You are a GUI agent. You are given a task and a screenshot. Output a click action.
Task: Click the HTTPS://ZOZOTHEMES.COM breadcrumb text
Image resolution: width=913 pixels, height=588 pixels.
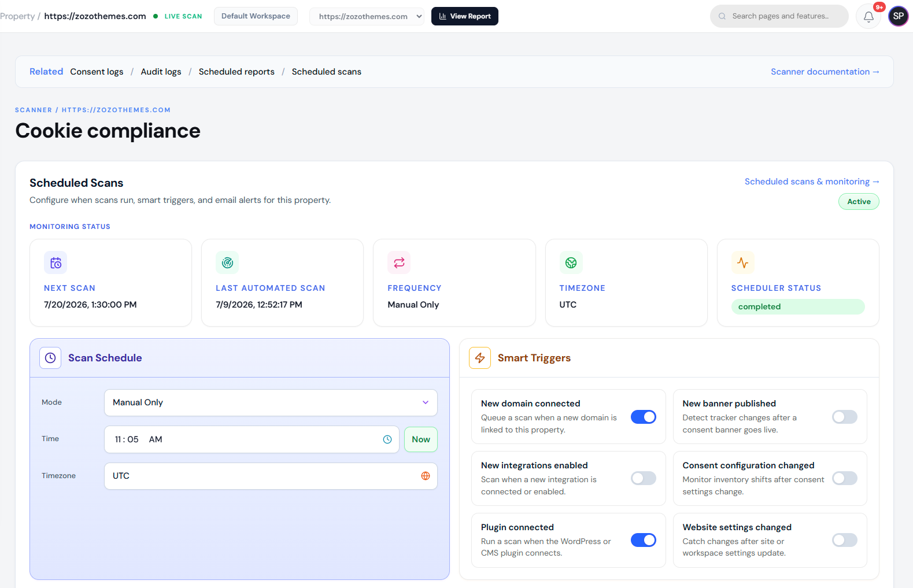click(116, 110)
